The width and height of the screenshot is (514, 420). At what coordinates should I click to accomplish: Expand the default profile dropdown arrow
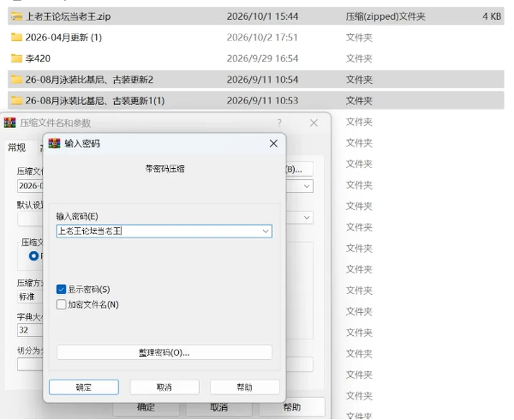point(307,217)
